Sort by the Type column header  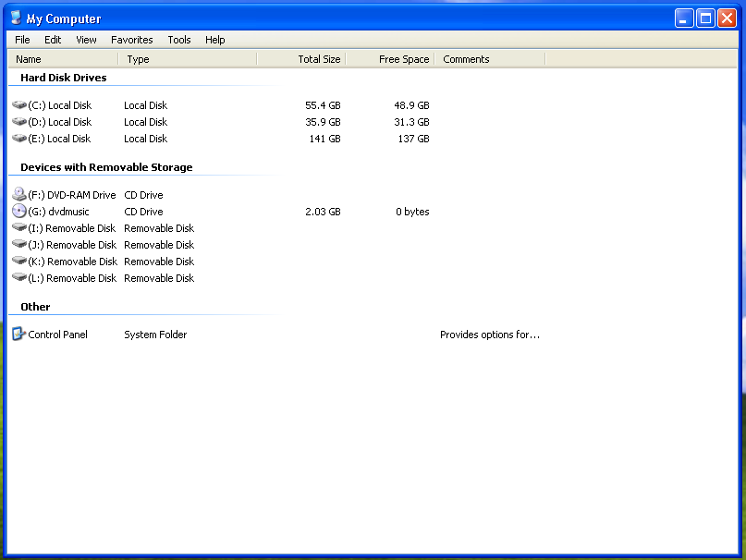pyautogui.click(x=188, y=59)
